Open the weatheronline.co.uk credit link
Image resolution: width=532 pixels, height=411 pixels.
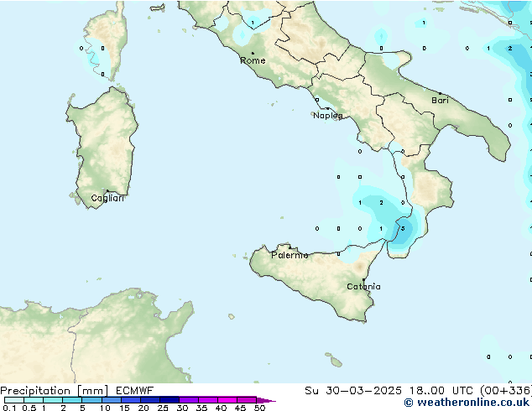[467, 403]
